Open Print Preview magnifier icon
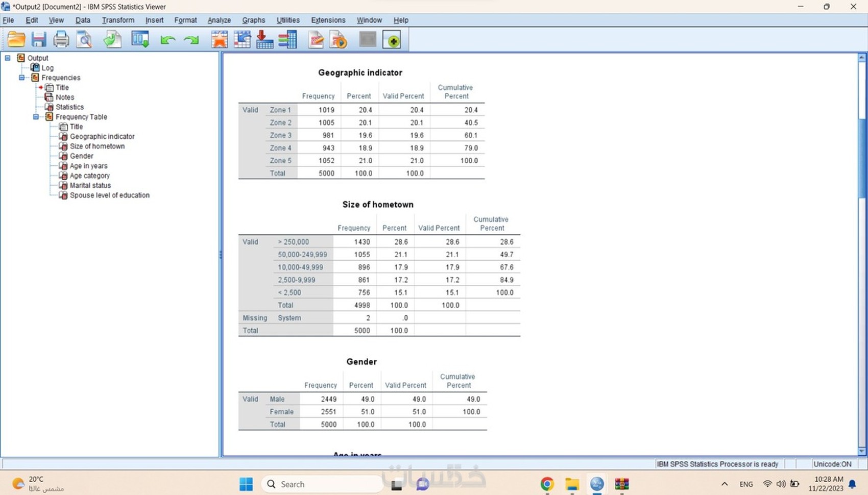Viewport: 868px width, 495px height. point(84,39)
